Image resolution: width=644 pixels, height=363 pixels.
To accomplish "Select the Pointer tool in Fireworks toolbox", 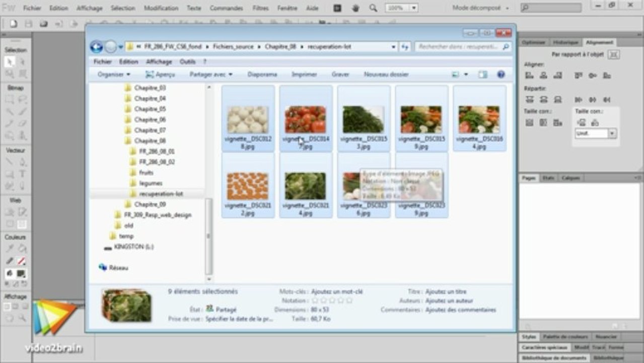I will pyautogui.click(x=10, y=62).
